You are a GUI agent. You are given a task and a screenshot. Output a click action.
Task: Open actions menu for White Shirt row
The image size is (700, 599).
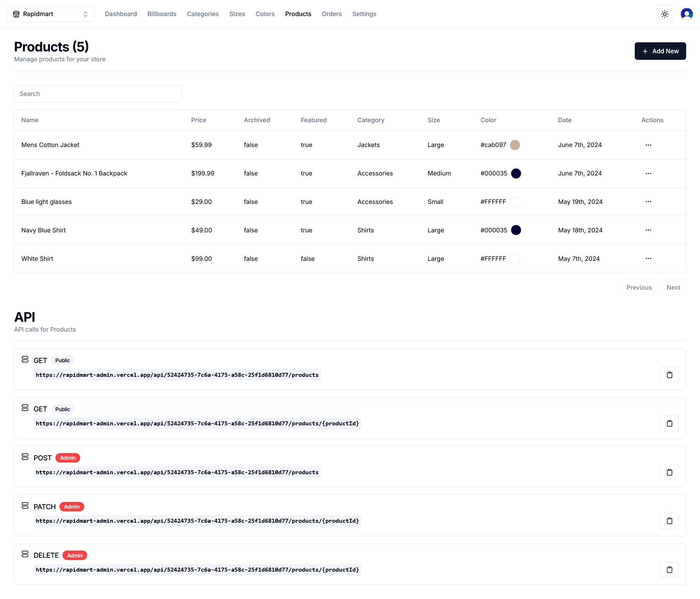point(648,258)
